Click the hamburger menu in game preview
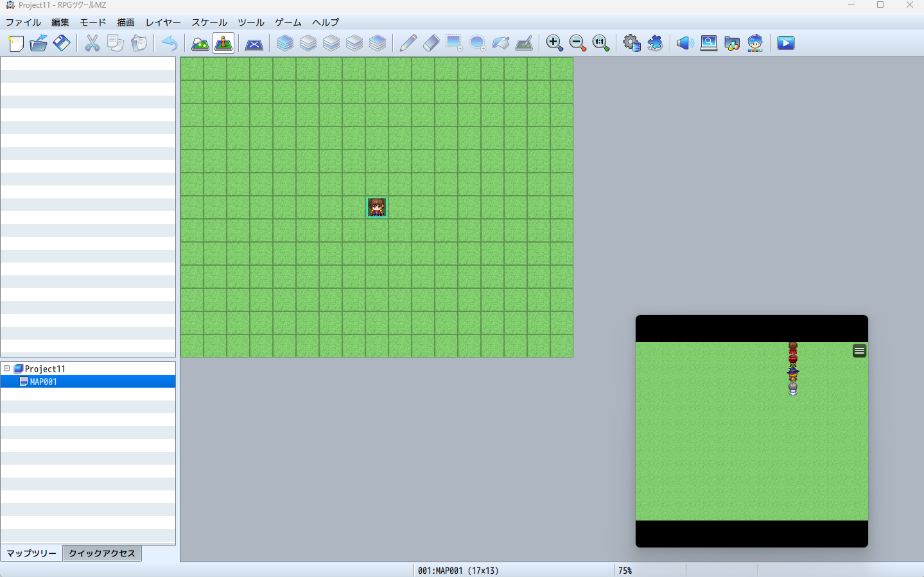The height and width of the screenshot is (577, 924). tap(859, 351)
